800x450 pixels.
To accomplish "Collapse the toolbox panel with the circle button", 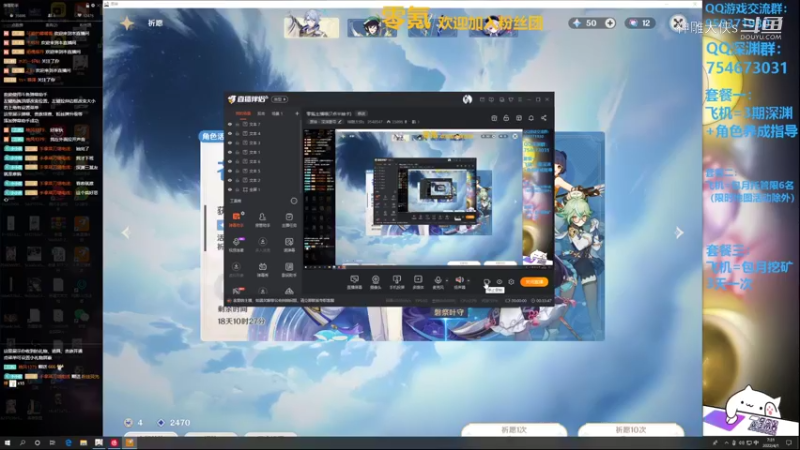I will pos(294,201).
